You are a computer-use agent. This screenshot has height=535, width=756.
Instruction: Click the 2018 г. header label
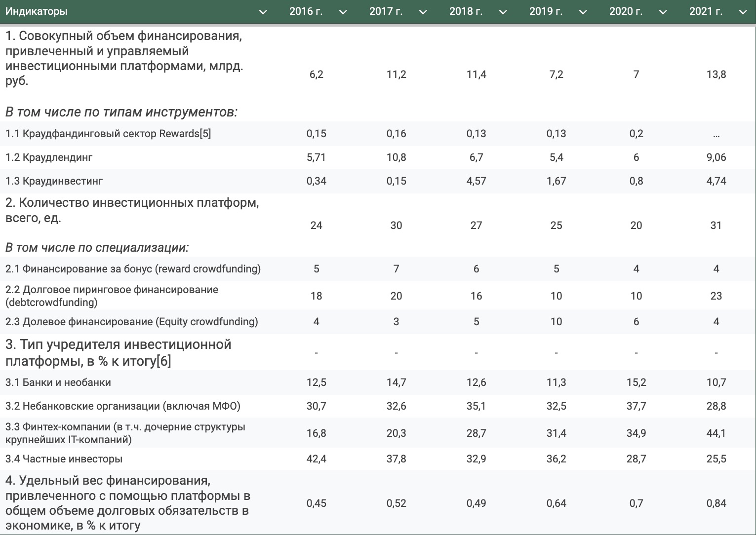(x=466, y=11)
